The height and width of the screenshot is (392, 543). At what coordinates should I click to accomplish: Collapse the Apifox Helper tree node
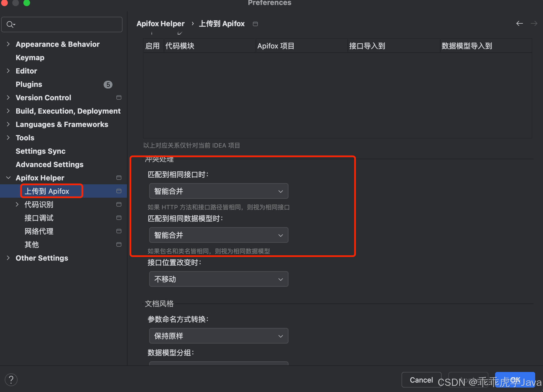click(8, 178)
